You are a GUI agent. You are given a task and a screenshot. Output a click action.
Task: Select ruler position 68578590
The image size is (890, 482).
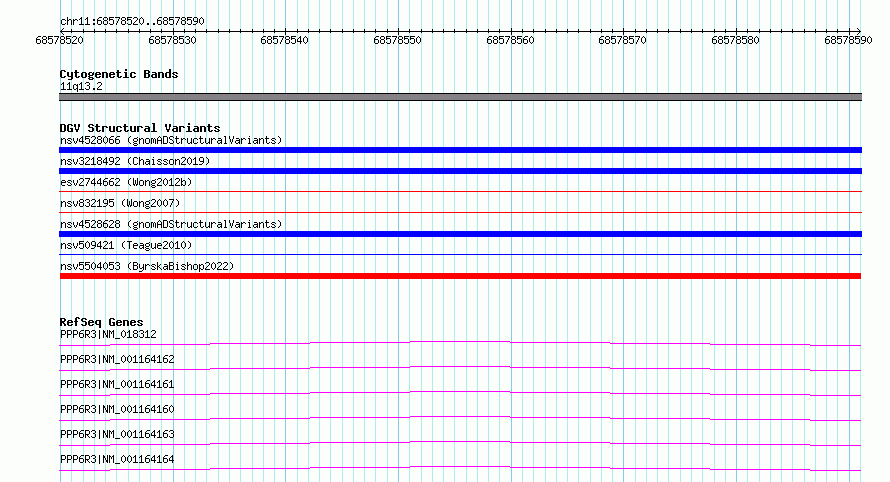[x=848, y=40]
